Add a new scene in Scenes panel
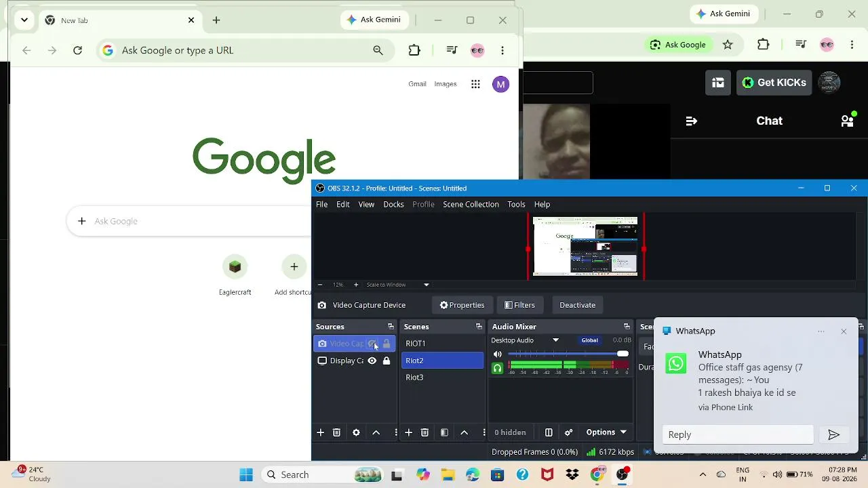868x488 pixels. 409,432
